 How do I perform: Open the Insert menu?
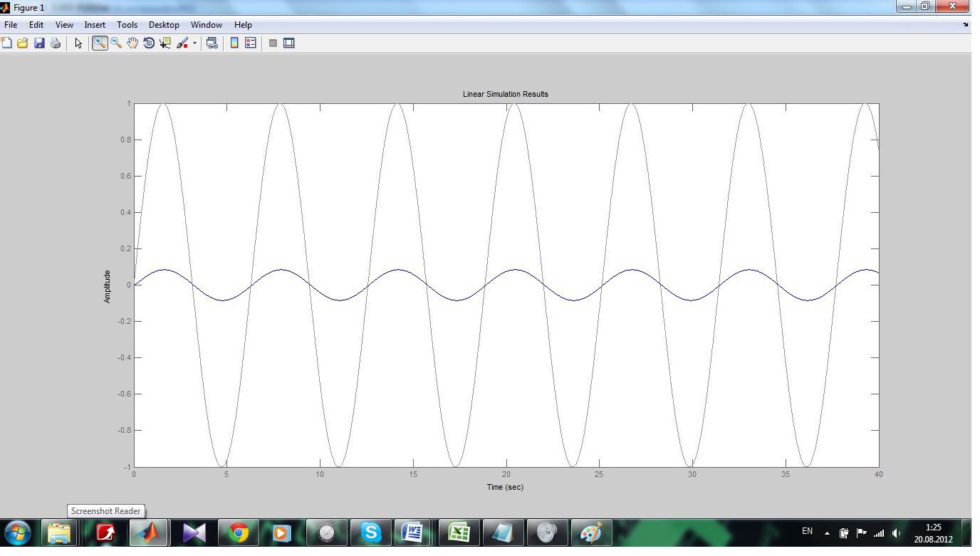coord(95,25)
